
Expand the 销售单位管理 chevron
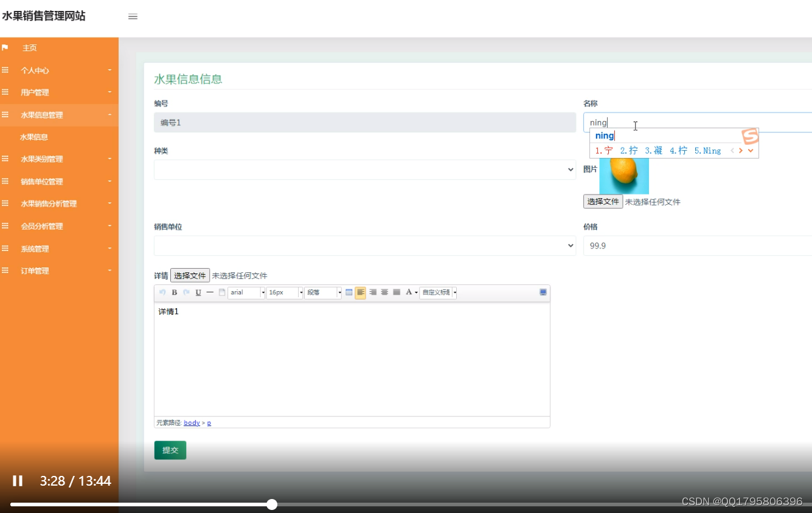(x=110, y=181)
